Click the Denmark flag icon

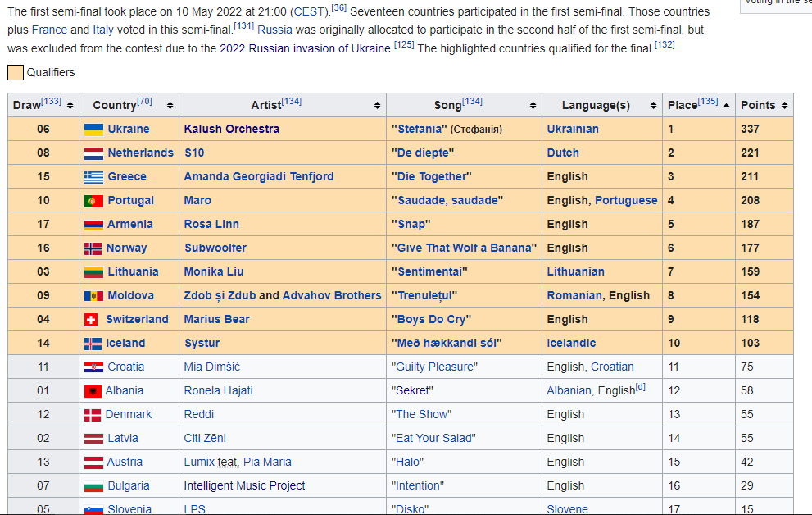(x=93, y=415)
